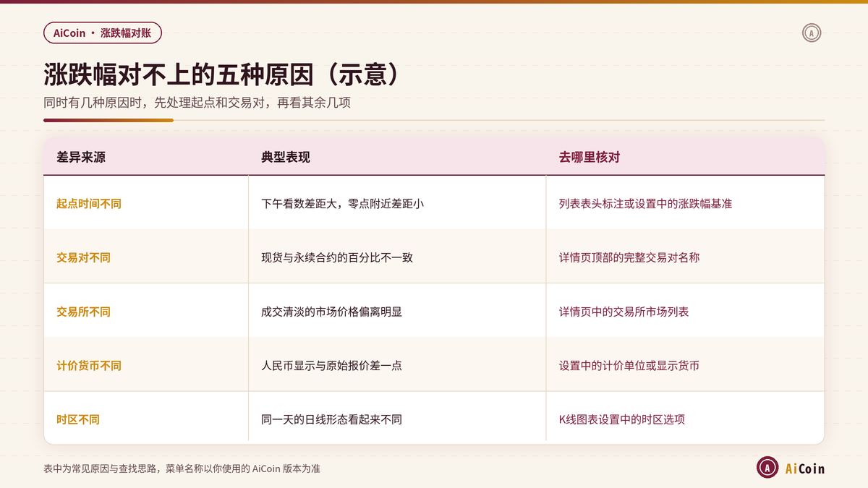Click the cell 现货与永续合约的百分比不一致
Screen dimensions: 868x488
(x=337, y=257)
